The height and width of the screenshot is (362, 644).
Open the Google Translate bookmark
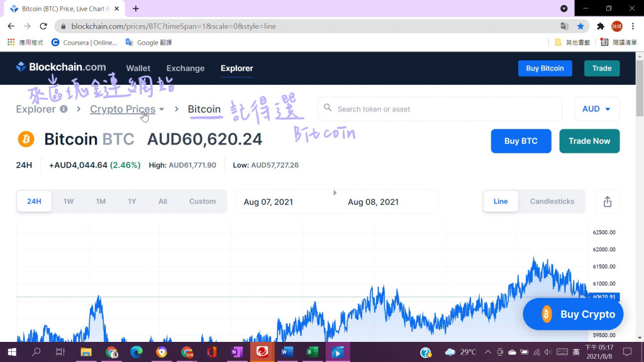[x=148, y=42]
